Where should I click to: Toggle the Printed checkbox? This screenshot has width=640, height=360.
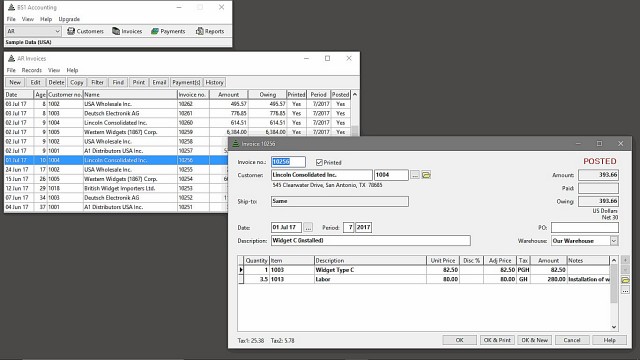point(319,162)
